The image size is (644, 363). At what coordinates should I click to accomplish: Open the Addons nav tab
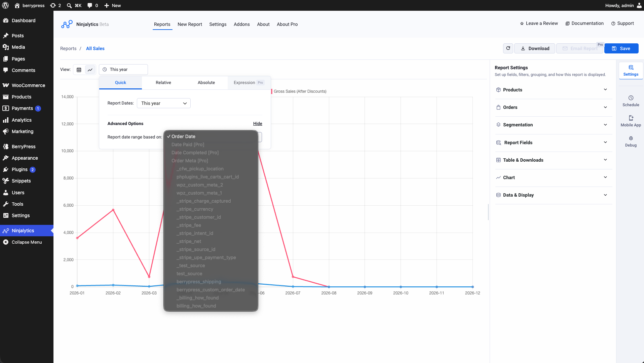tap(242, 24)
